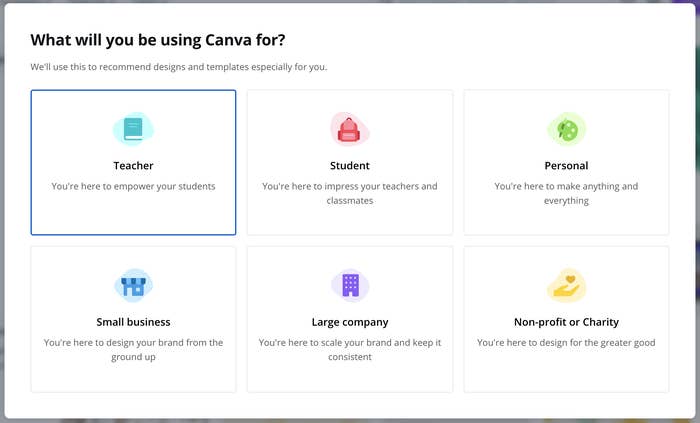Click 'You're here to empower your students' text
This screenshot has height=423, width=700.
[x=133, y=187]
